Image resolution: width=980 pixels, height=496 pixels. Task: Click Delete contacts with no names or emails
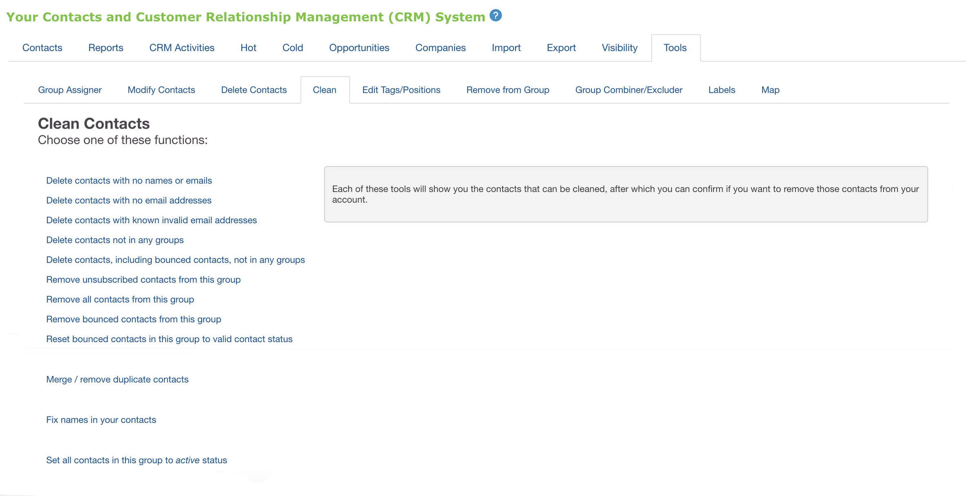pos(129,180)
